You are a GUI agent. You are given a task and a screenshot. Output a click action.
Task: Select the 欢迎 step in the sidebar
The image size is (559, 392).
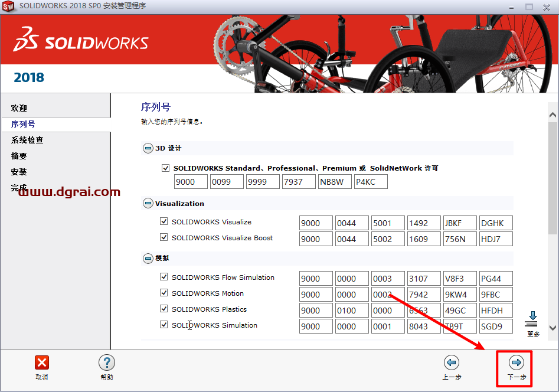click(19, 108)
